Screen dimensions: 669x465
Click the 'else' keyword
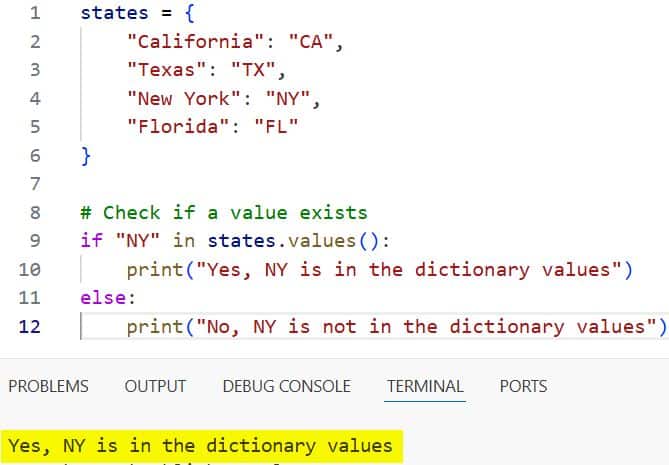tap(101, 298)
